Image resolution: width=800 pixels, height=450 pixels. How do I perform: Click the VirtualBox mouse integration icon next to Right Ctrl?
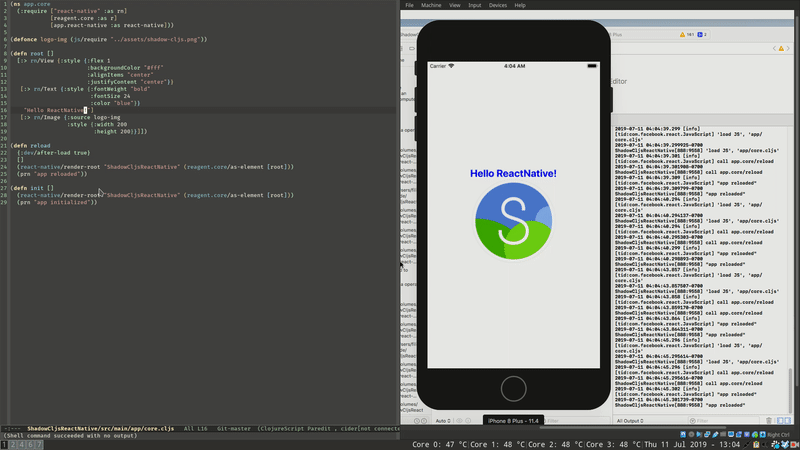coord(763,434)
